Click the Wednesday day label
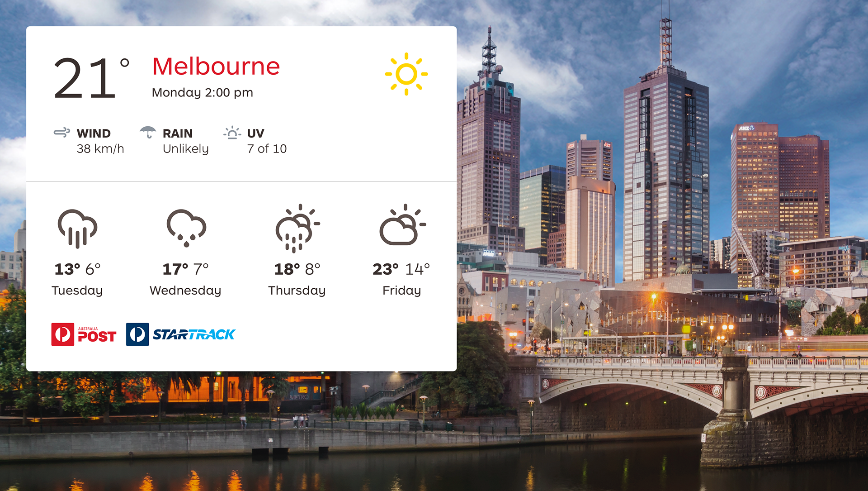This screenshot has height=491, width=868. point(185,291)
